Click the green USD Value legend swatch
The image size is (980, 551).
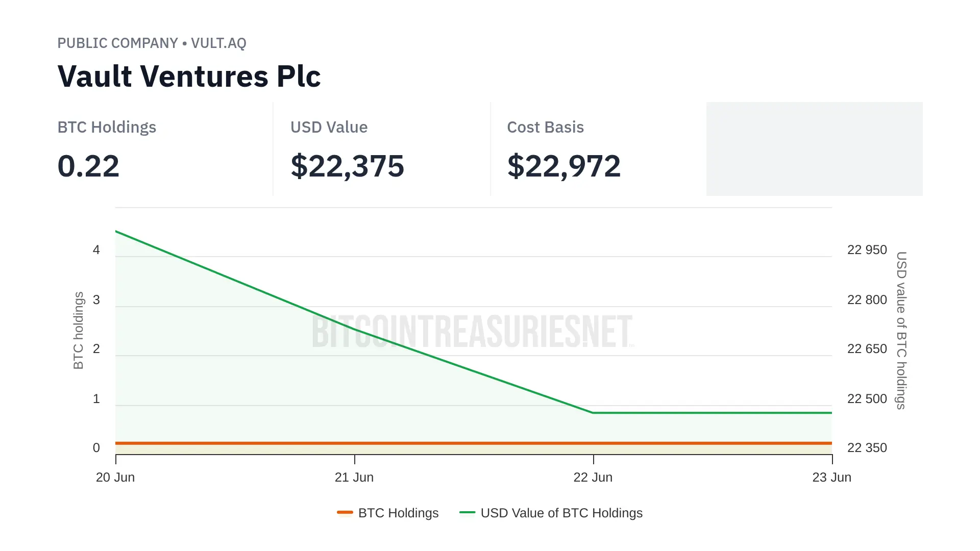click(x=467, y=512)
